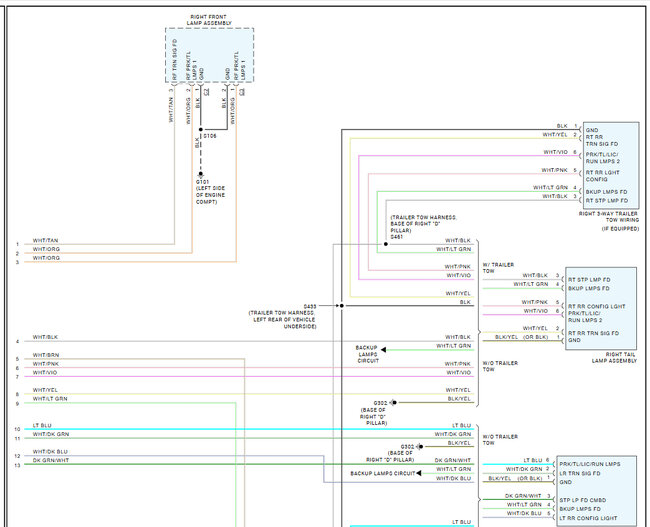Click the three-line BACKUP LAMPS CIRCUIT label
The image size is (650, 527).
[x=367, y=354]
